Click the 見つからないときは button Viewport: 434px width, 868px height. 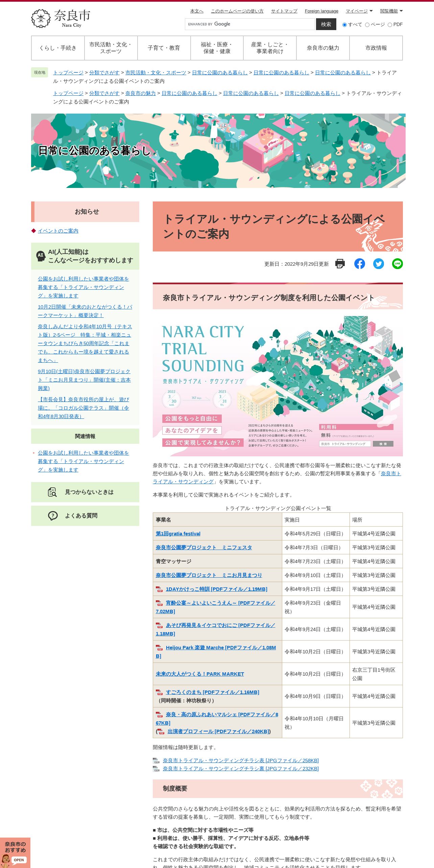click(85, 492)
